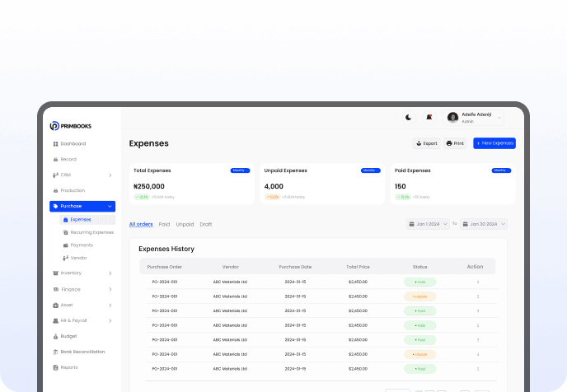Click the Action column header
567x392 pixels.
tap(475, 267)
